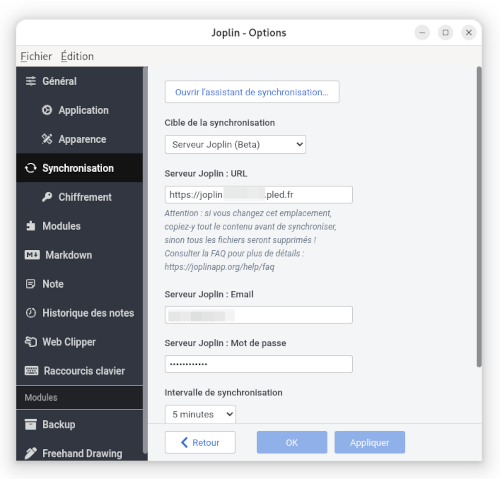Open the Intervalle de synchronisation dropdown

(200, 414)
